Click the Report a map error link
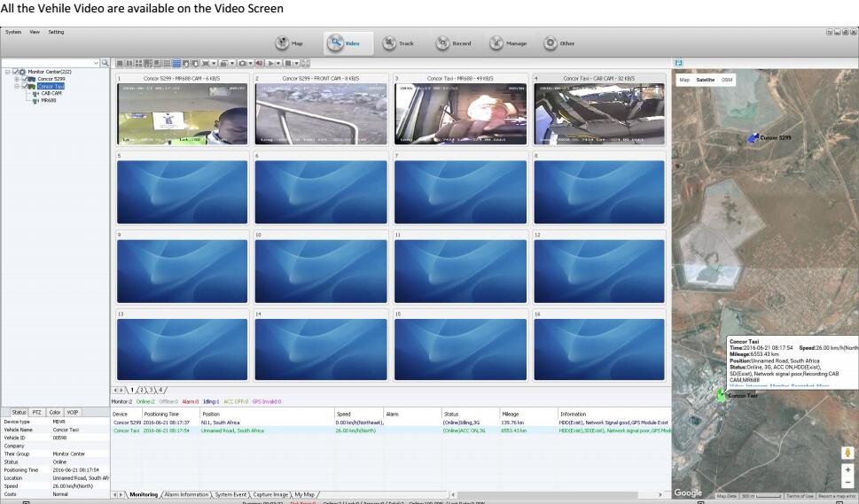This screenshot has height=504, width=859. coord(837,496)
